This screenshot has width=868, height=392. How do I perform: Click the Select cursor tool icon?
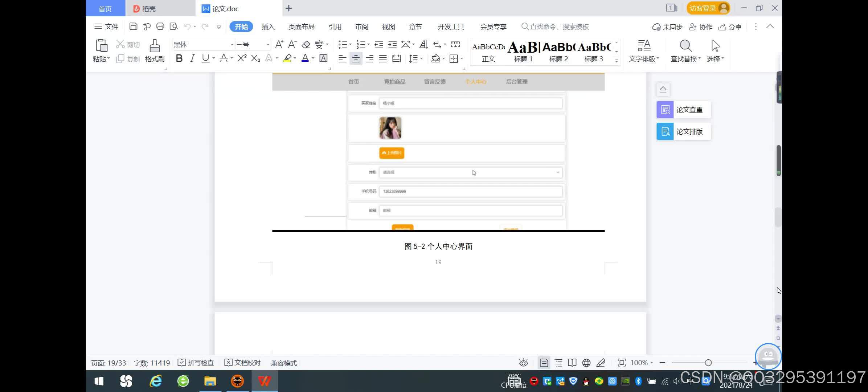pos(715,46)
